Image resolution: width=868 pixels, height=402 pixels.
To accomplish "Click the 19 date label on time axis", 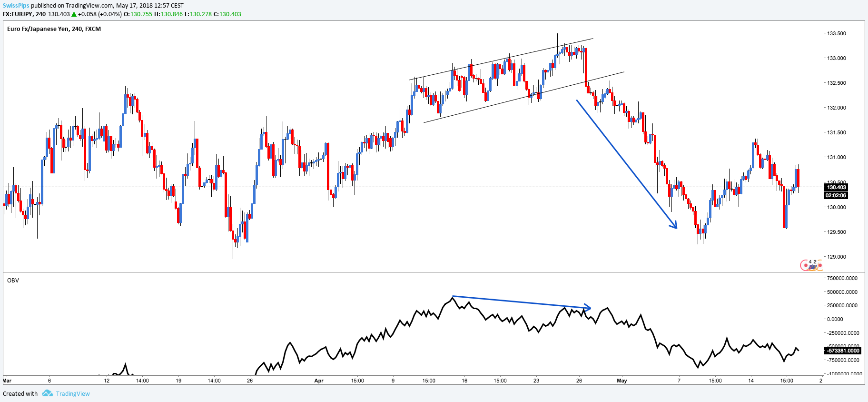I will [178, 381].
